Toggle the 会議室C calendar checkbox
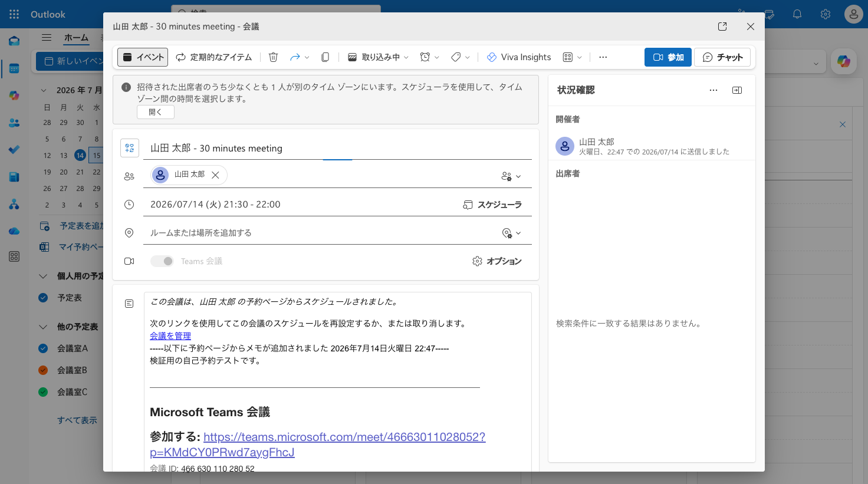Image resolution: width=868 pixels, height=484 pixels. tap(43, 392)
